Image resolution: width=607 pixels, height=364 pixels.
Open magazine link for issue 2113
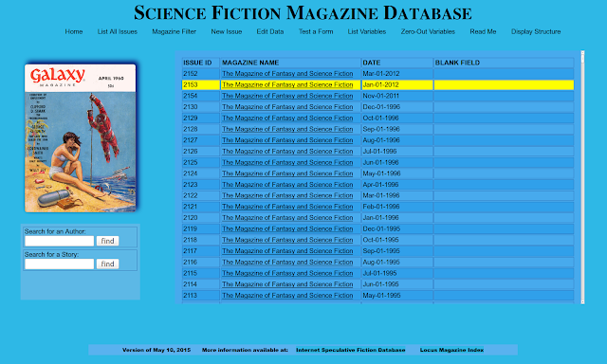(287, 296)
